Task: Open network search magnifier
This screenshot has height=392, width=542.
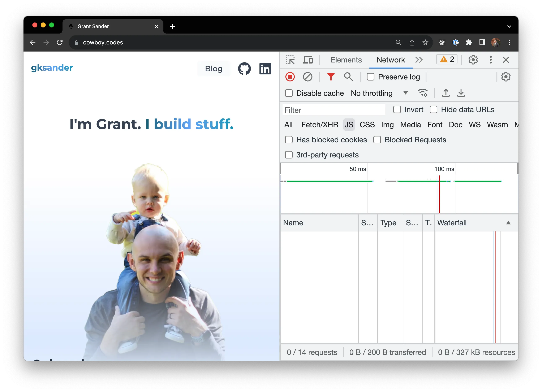Action: (348, 77)
